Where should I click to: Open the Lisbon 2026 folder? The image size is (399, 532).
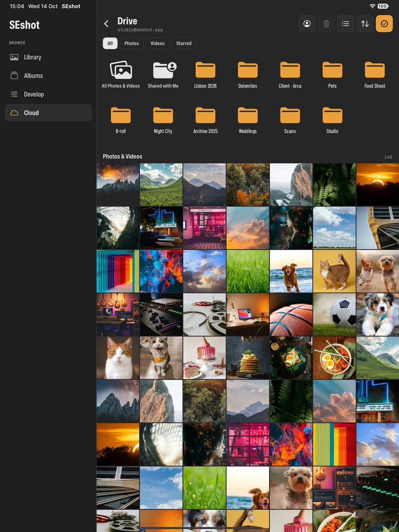point(205,75)
